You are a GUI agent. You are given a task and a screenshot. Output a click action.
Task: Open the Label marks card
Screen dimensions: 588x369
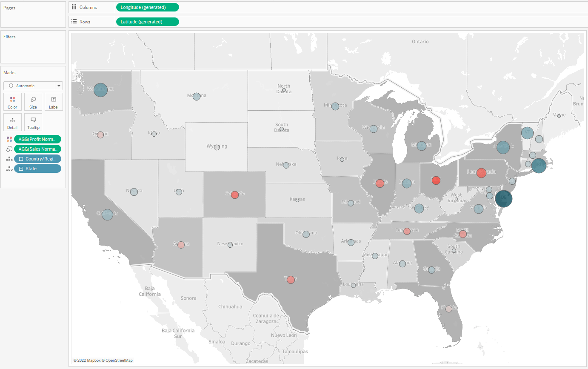54,102
